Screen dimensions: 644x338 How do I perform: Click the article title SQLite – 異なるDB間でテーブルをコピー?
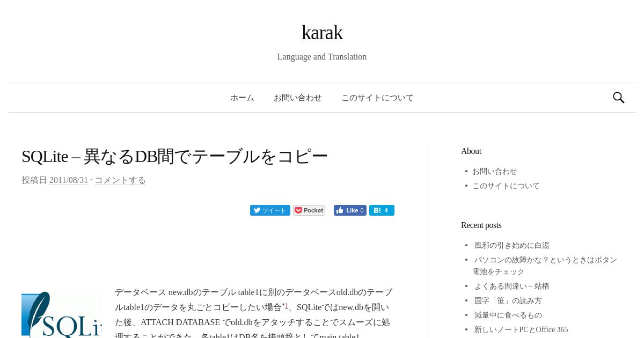pyautogui.click(x=174, y=156)
